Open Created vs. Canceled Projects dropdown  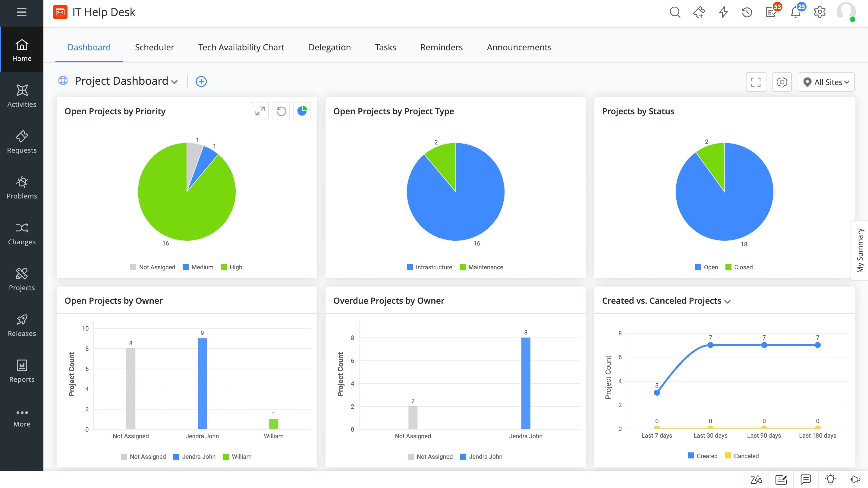[728, 302]
